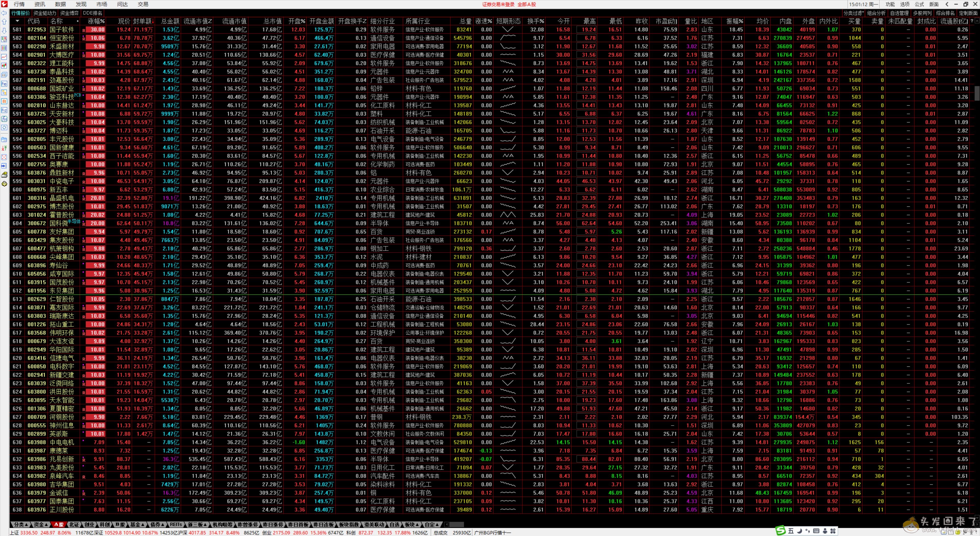Click the printer icon in left sidebar
The image size is (980, 536).
[4, 175]
